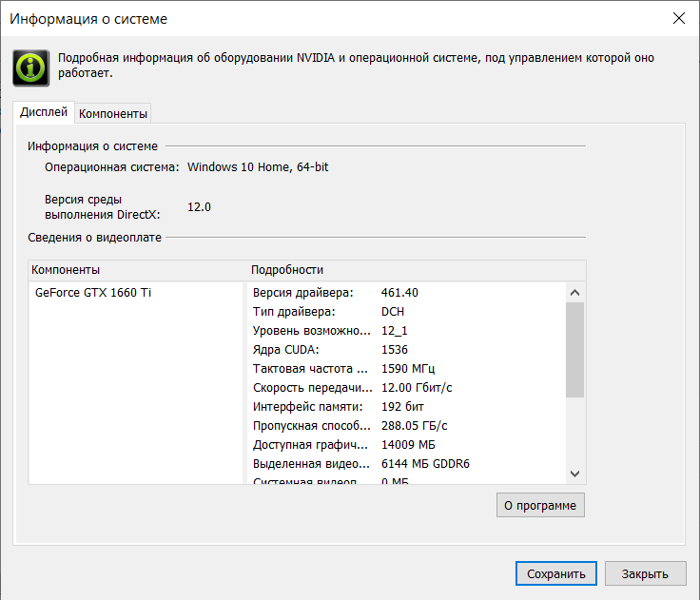Image resolution: width=700 pixels, height=600 pixels.
Task: Click the Закрыть button
Action: (x=645, y=573)
